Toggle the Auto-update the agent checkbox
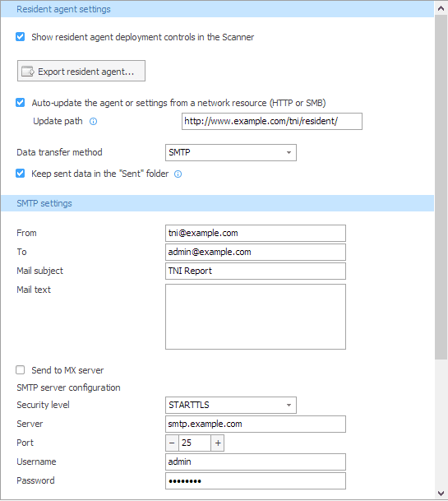The image size is (448, 501). (20, 103)
